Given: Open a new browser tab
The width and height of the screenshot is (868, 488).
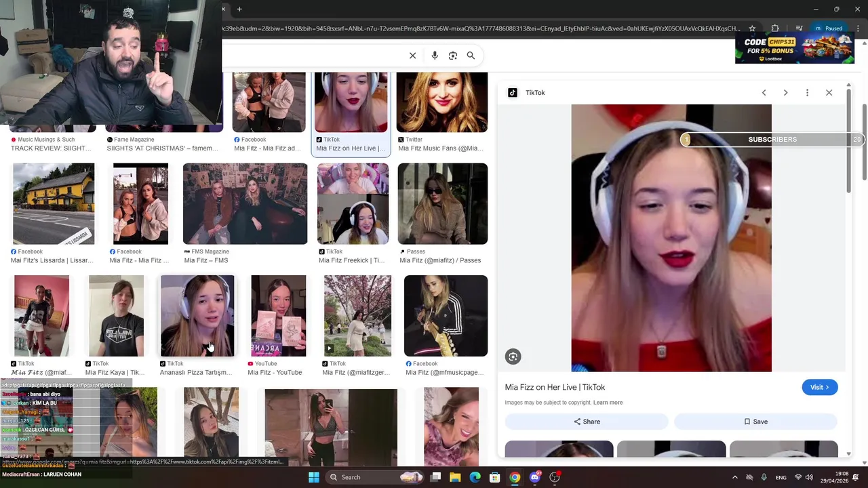Looking at the screenshot, I should (239, 9).
